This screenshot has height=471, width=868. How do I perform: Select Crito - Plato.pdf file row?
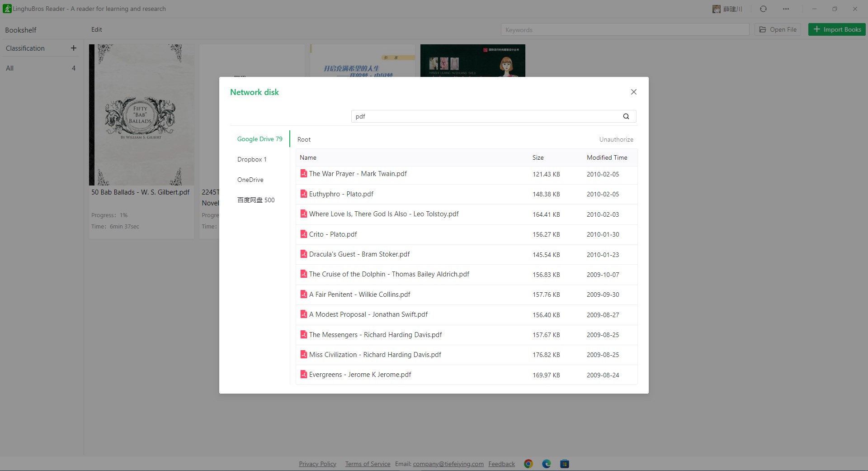[467, 234]
